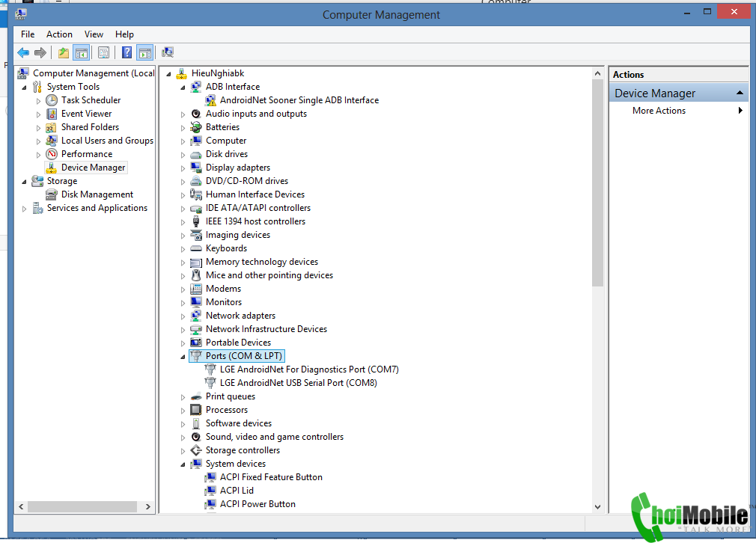Click COM7 diagnostics port device icon
The width and height of the screenshot is (756, 543).
(210, 369)
